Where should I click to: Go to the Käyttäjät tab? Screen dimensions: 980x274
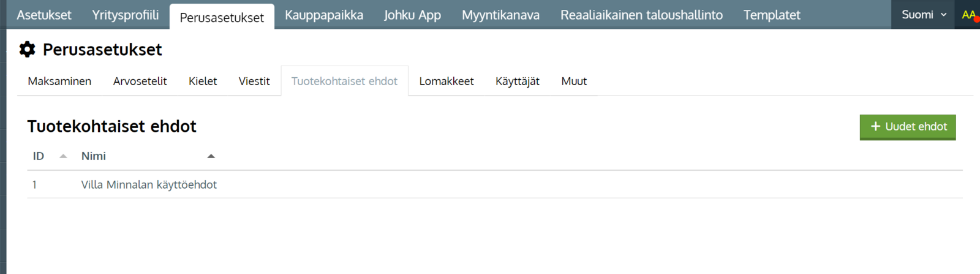click(x=518, y=81)
